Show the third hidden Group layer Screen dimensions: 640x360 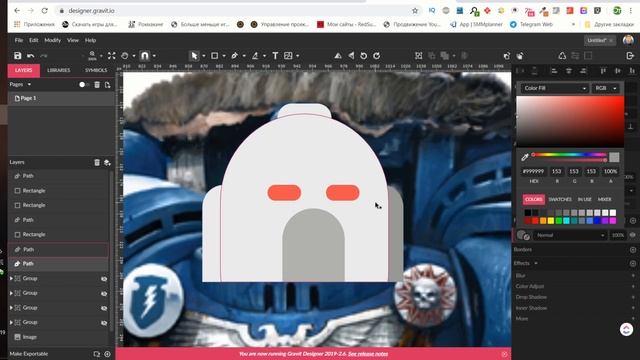[104, 308]
